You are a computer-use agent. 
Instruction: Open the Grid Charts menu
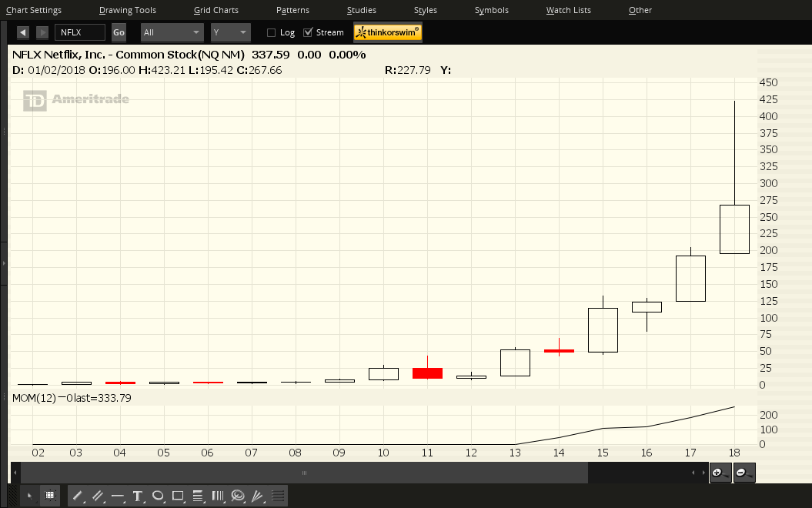pos(216,10)
